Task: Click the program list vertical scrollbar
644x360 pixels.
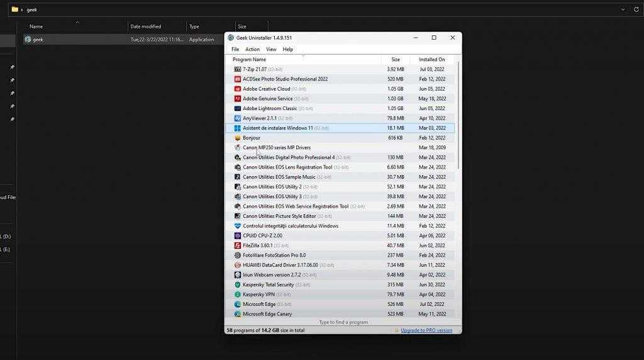Action: click(x=458, y=115)
